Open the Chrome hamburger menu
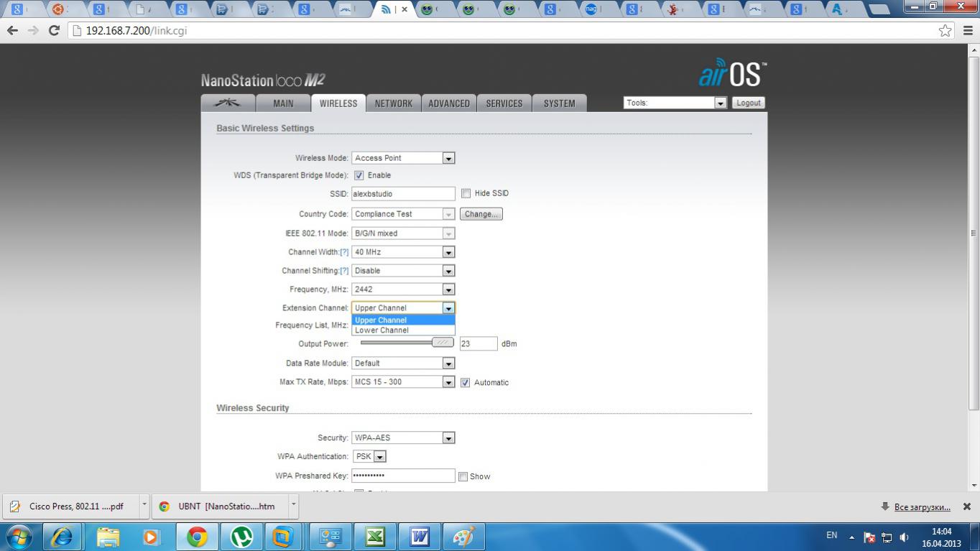The width and height of the screenshot is (980, 551). [x=967, y=31]
